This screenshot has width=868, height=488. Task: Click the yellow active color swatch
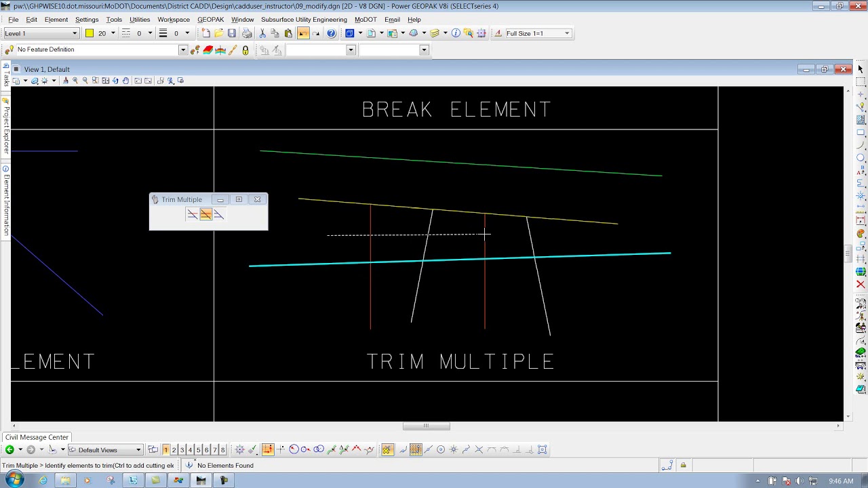point(89,33)
